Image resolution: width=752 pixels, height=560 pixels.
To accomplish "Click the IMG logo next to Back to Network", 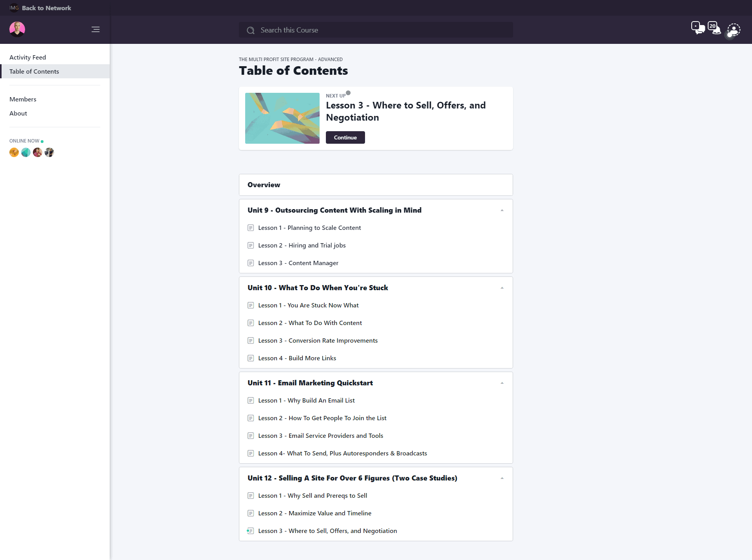I will [14, 8].
